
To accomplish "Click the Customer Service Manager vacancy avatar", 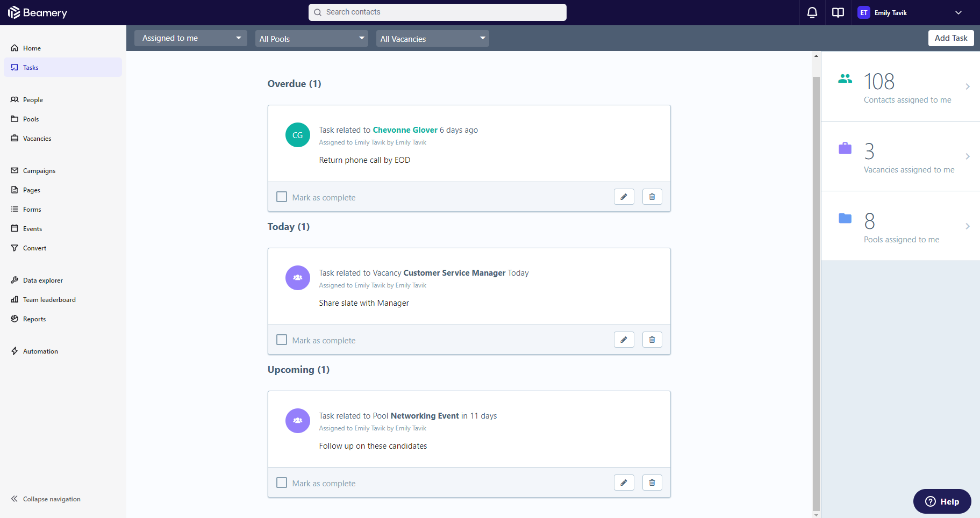I will pos(298,278).
